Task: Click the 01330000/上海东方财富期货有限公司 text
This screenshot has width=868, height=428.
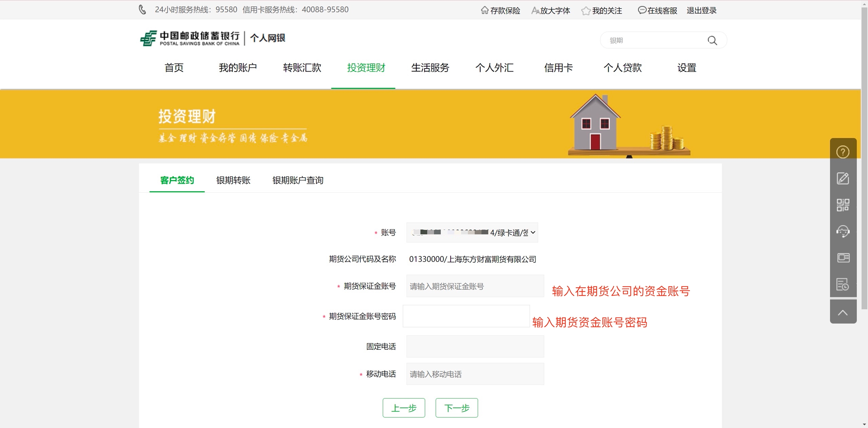Action: coord(473,259)
